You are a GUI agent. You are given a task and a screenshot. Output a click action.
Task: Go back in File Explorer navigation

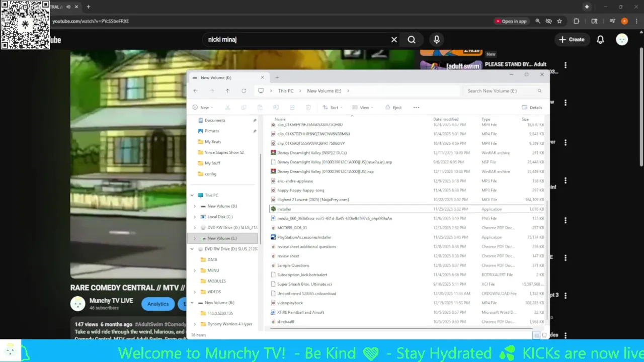click(x=196, y=91)
